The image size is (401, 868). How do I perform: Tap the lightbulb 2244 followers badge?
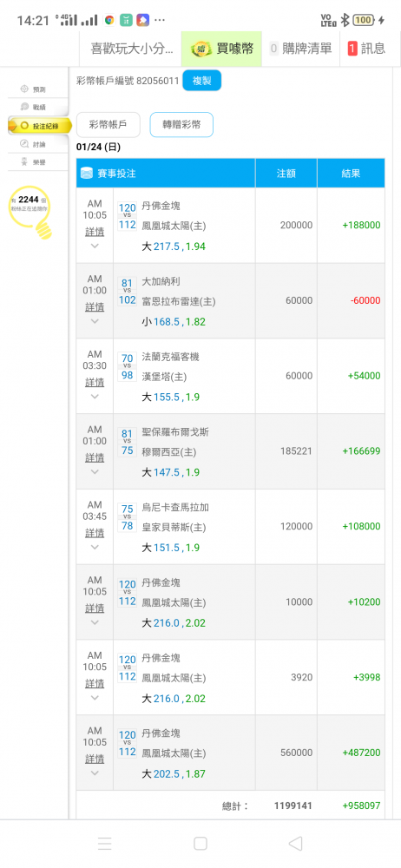33,211
